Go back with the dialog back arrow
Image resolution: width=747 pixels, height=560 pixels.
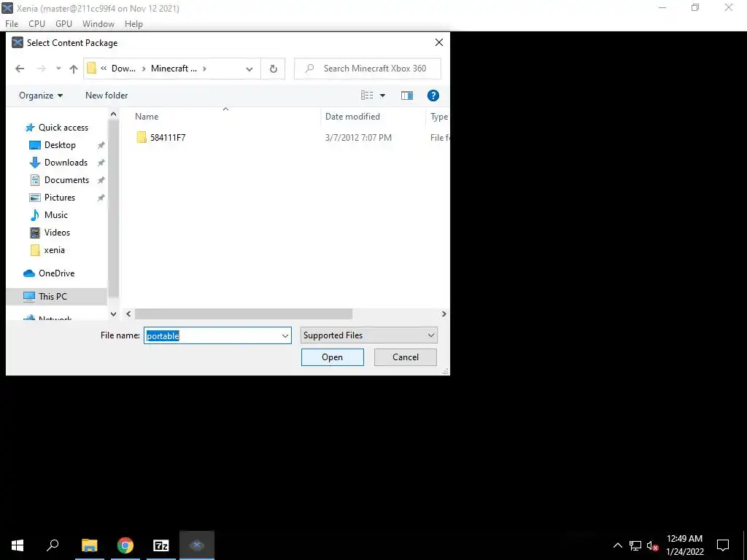coord(20,69)
